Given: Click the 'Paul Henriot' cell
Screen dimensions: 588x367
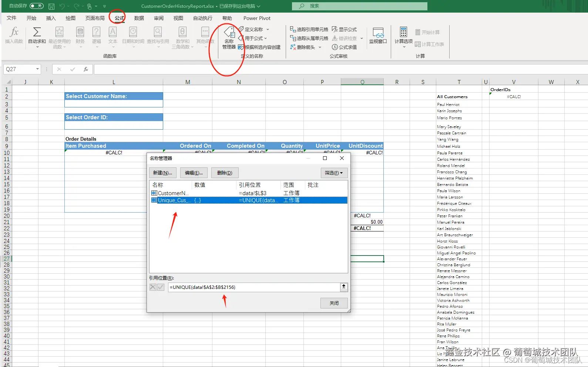Looking at the screenshot, I should coord(459,104).
